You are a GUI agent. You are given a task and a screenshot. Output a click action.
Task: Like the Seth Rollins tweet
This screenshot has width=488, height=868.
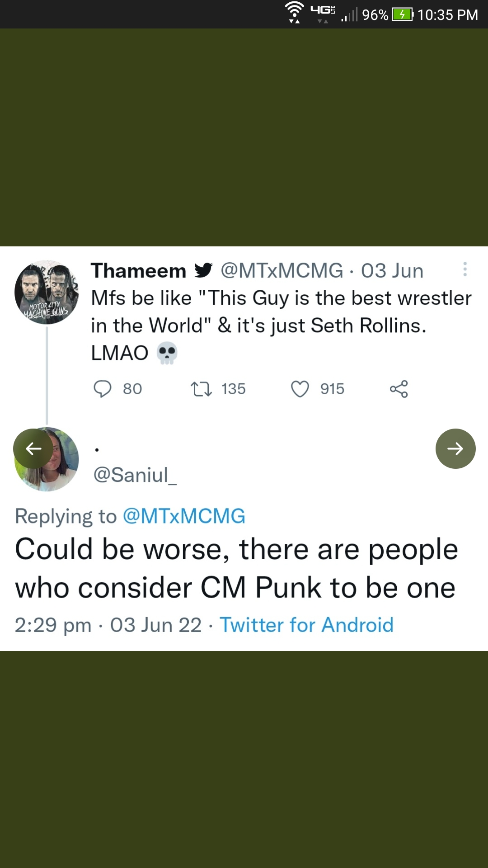click(300, 389)
